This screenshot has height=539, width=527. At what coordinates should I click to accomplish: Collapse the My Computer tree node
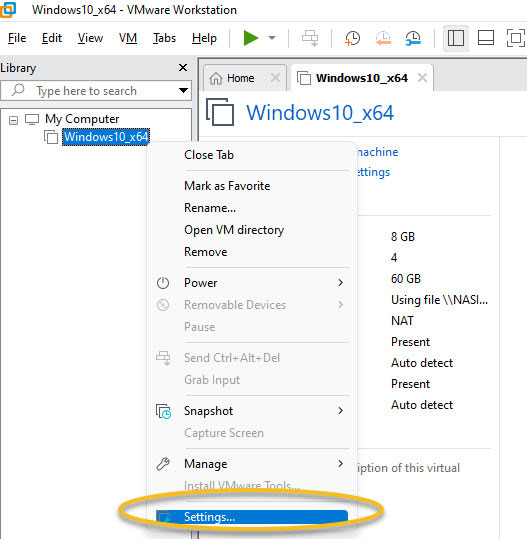(x=13, y=120)
